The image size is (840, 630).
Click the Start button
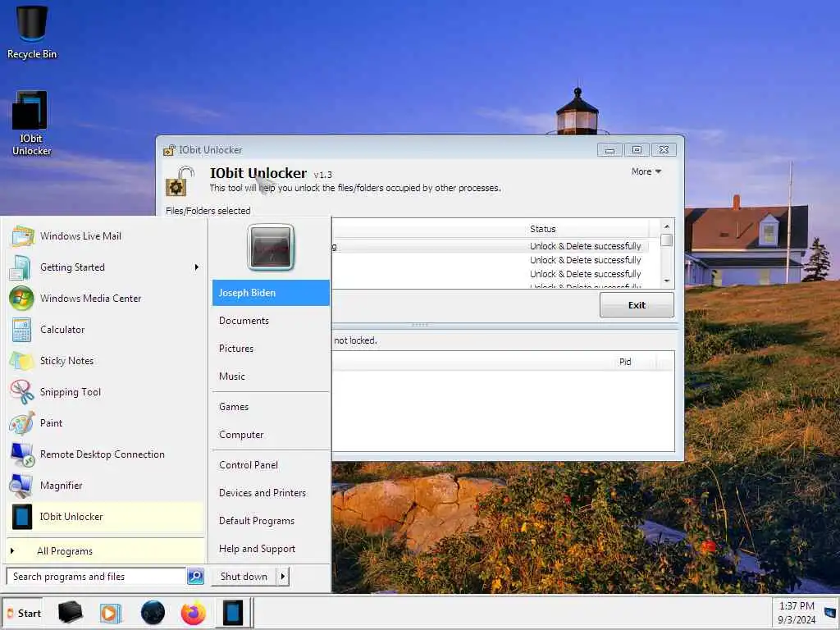[23, 614]
